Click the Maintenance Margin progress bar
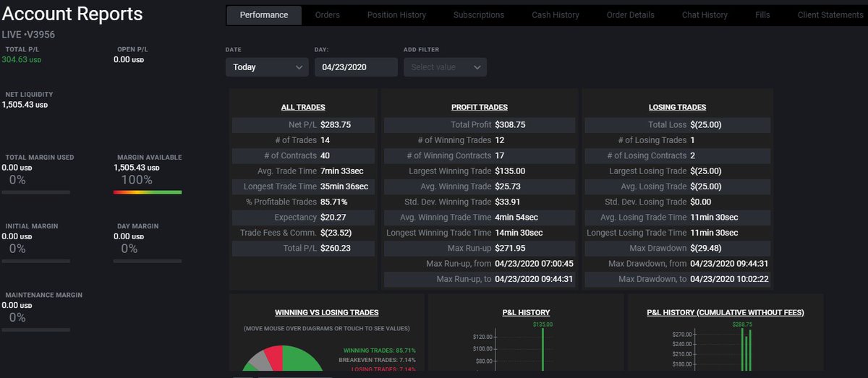Viewport: 868px width, 378px height. point(36,330)
